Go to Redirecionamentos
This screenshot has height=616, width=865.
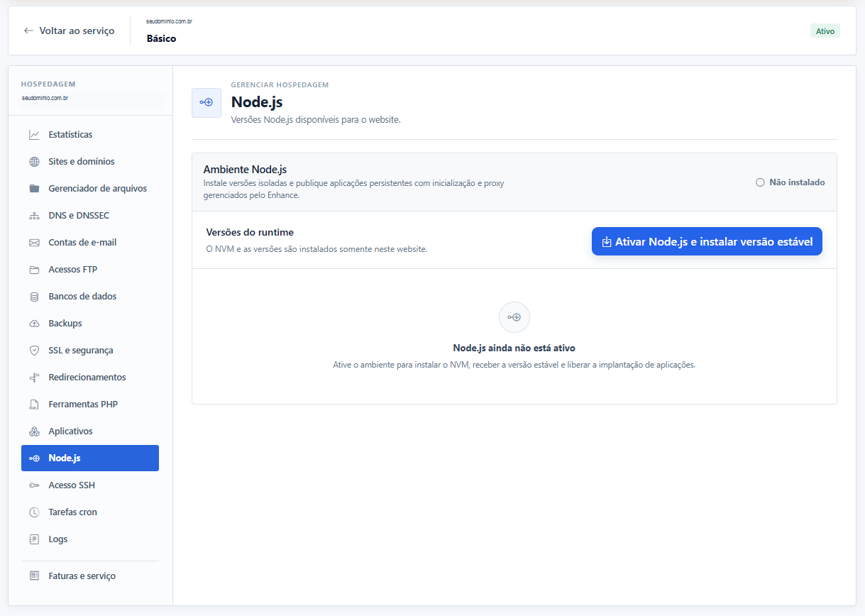(90, 378)
